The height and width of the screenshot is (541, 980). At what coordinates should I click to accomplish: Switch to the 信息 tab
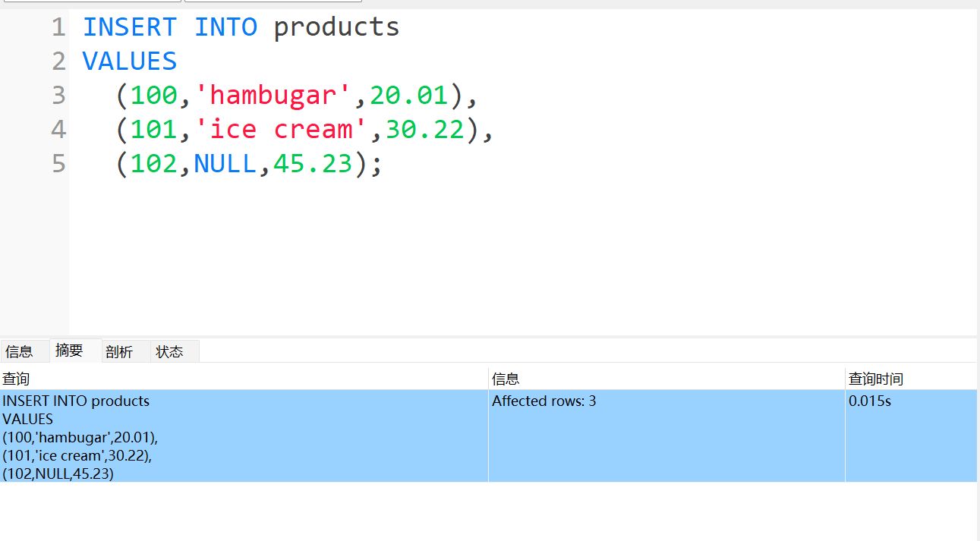tap(19, 351)
